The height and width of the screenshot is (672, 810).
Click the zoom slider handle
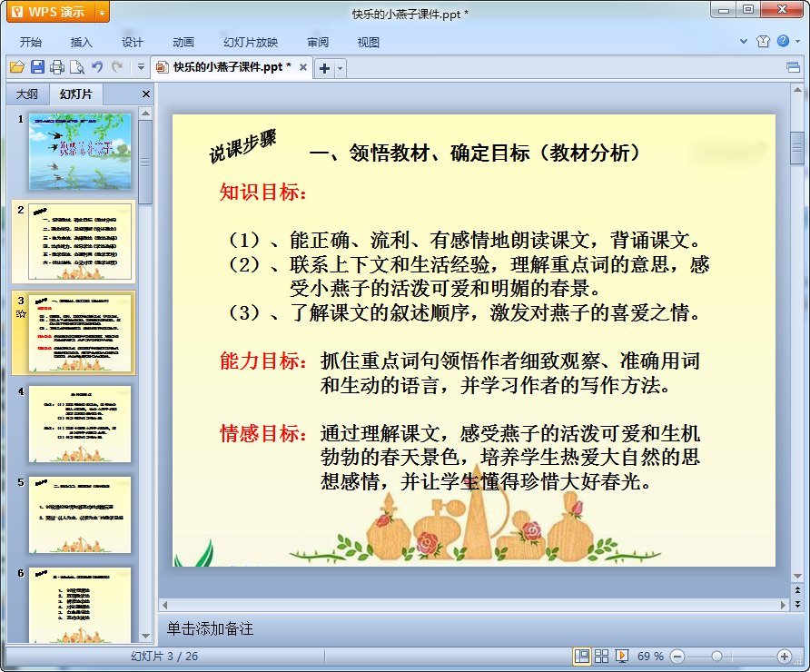pyautogui.click(x=716, y=656)
